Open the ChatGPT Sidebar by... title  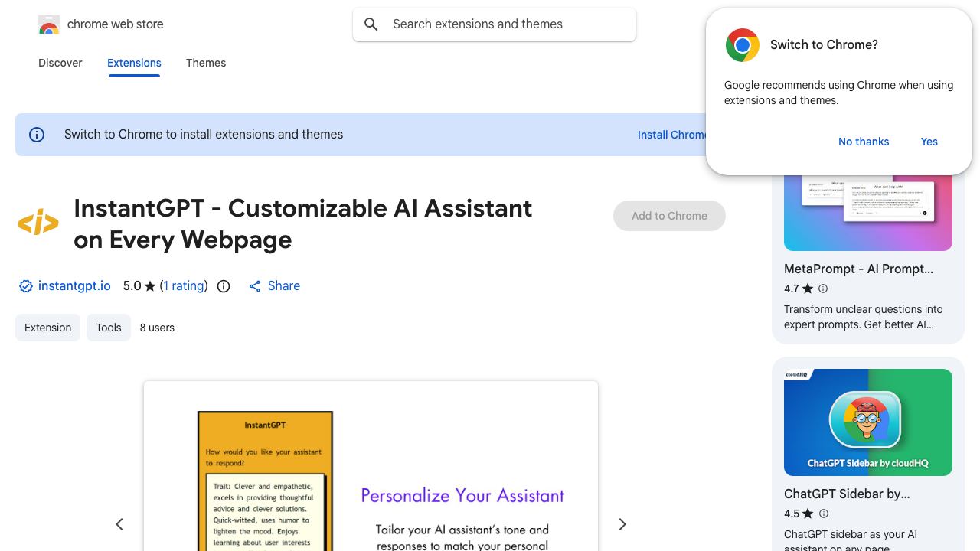click(x=847, y=494)
